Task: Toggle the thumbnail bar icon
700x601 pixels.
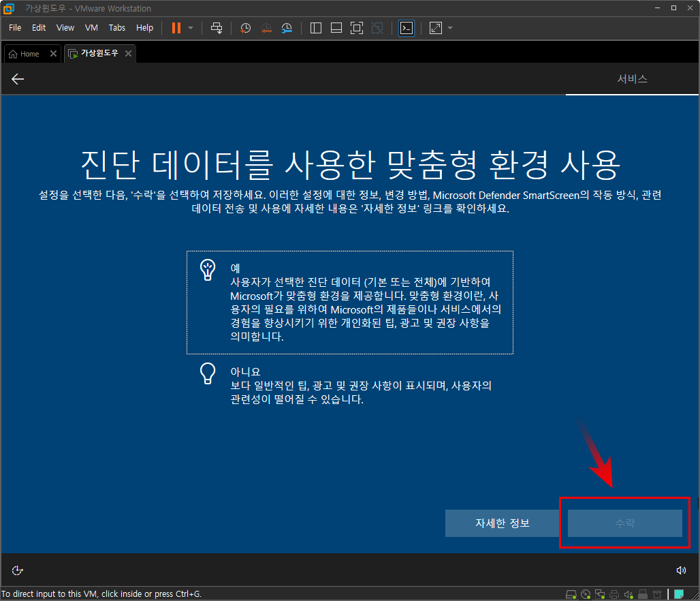Action: [336, 28]
